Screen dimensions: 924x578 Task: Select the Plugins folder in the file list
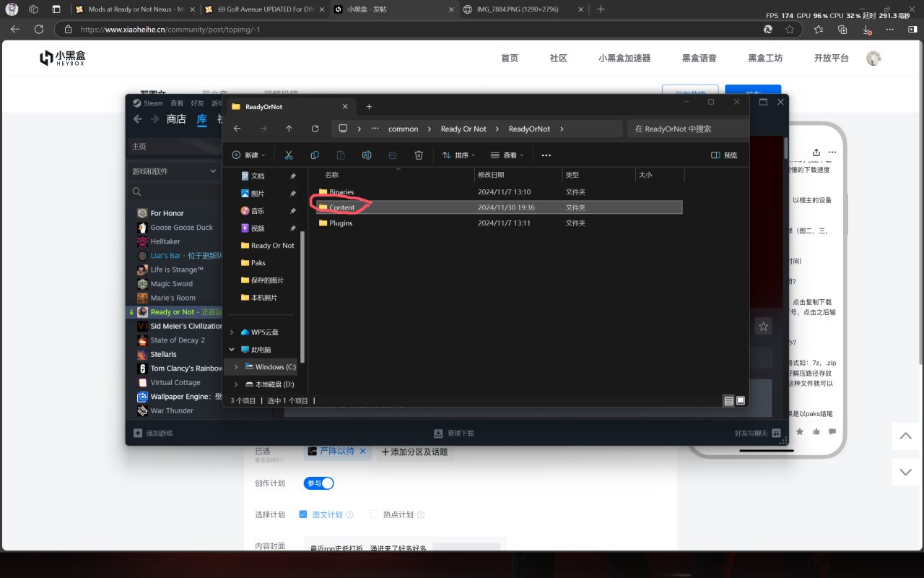tap(341, 223)
